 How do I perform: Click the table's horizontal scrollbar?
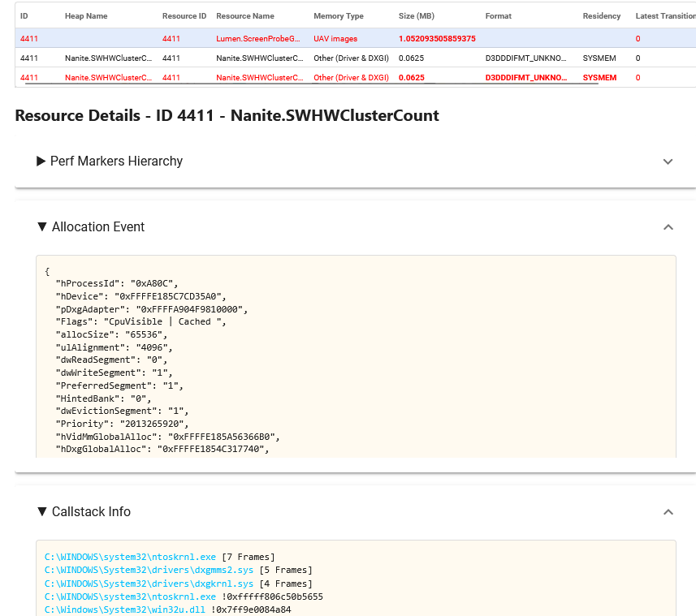(309, 83)
